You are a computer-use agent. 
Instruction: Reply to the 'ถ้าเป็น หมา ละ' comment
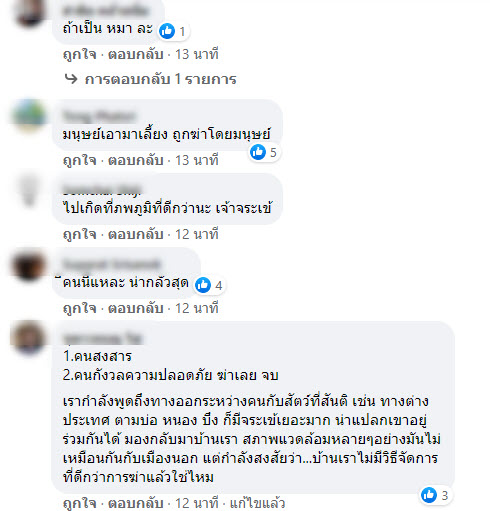[136, 54]
